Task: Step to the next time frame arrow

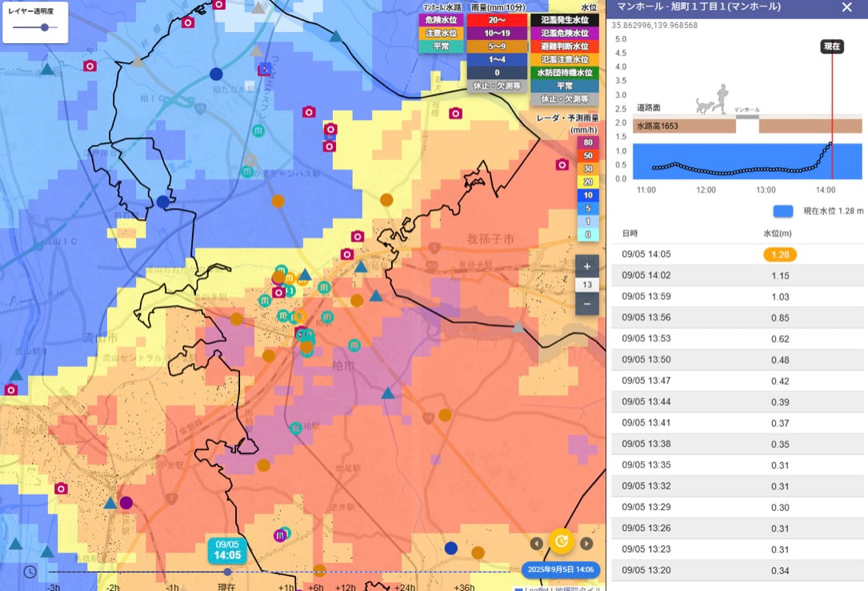Action: click(586, 543)
